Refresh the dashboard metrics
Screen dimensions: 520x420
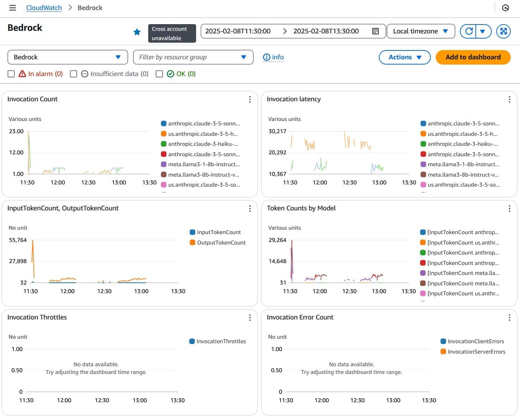point(468,31)
